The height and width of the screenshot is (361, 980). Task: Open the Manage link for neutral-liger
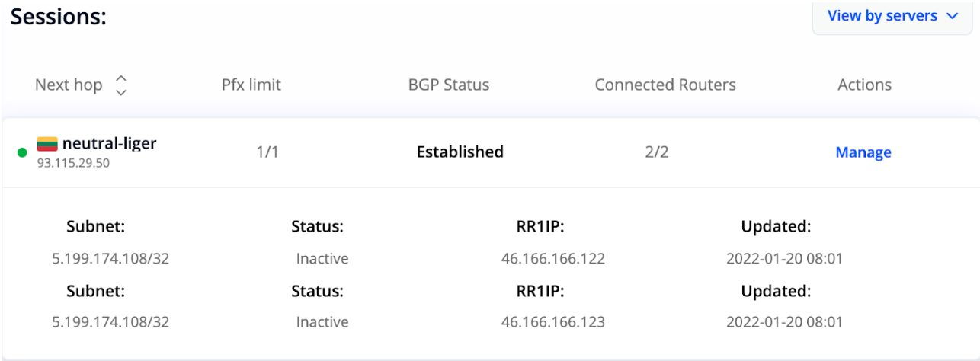tap(863, 152)
